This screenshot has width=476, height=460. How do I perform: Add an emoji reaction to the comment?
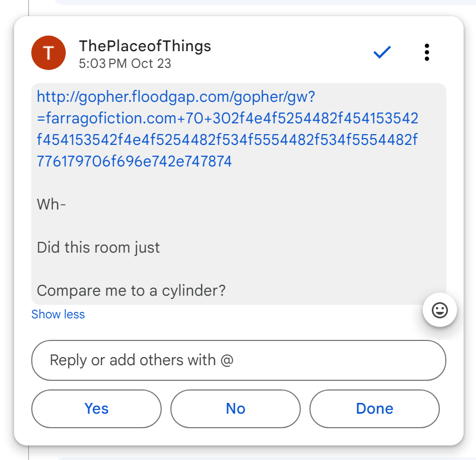tap(440, 310)
